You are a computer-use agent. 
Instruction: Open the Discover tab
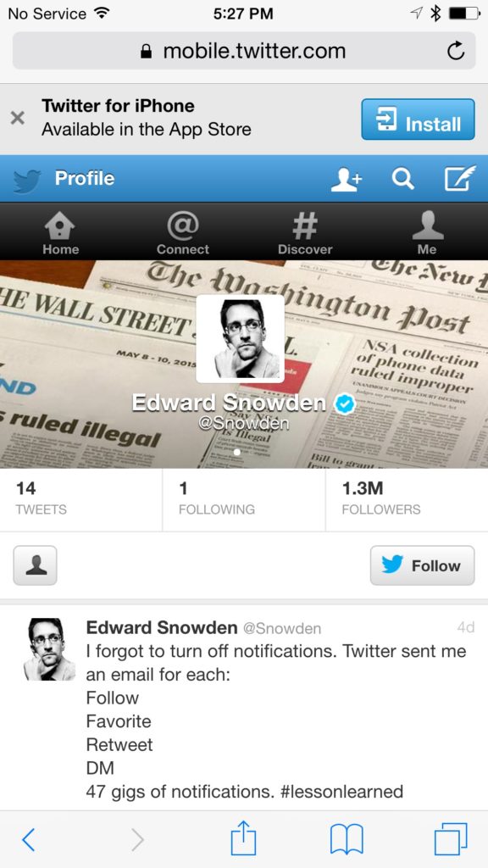pos(305,232)
